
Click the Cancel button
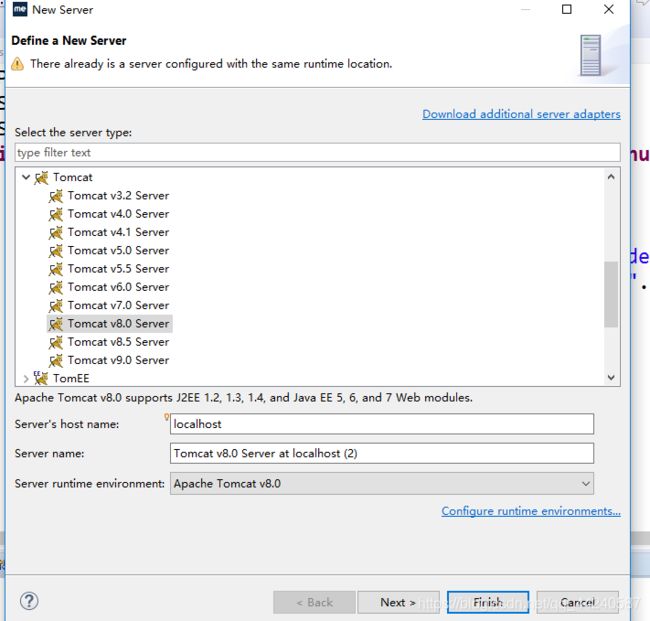(577, 602)
